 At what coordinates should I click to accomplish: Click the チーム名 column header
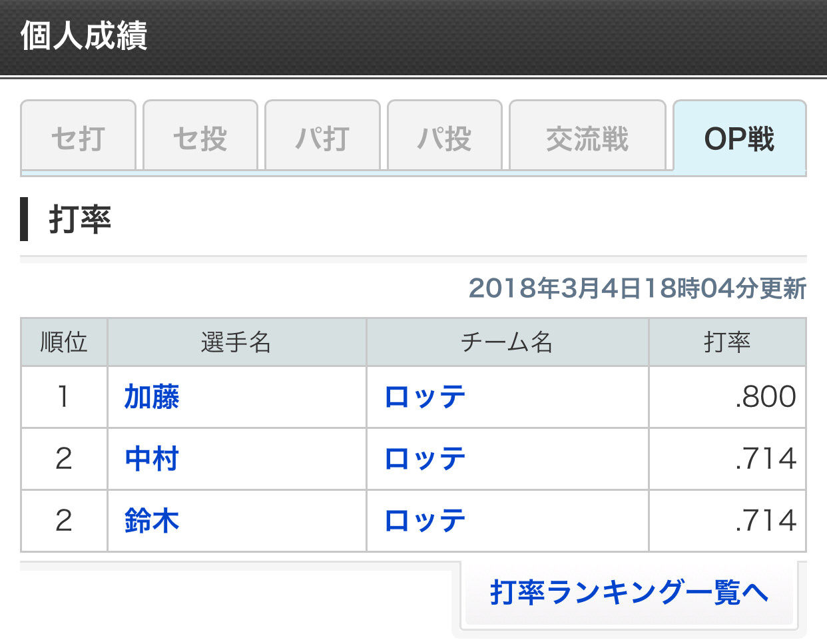coord(507,342)
